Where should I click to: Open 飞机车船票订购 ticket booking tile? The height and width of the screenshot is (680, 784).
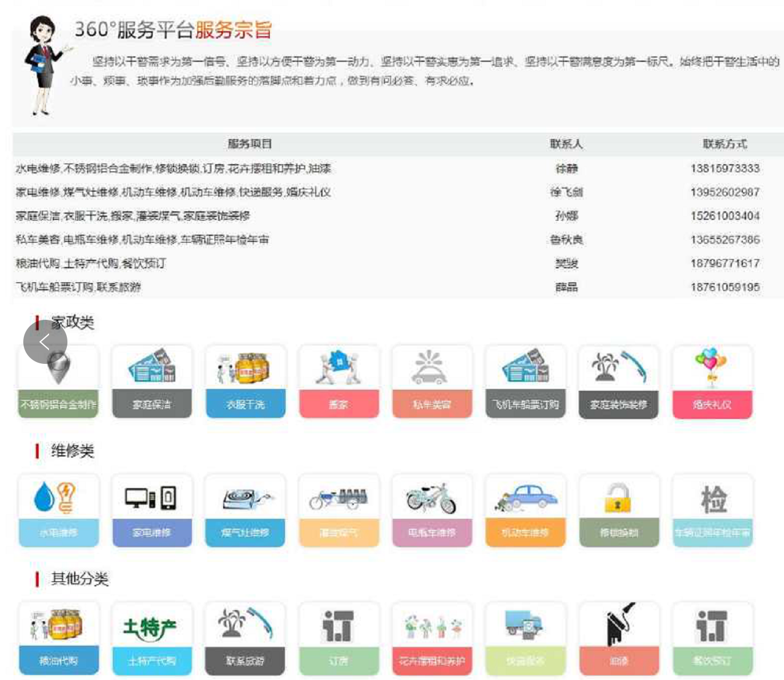525,381
